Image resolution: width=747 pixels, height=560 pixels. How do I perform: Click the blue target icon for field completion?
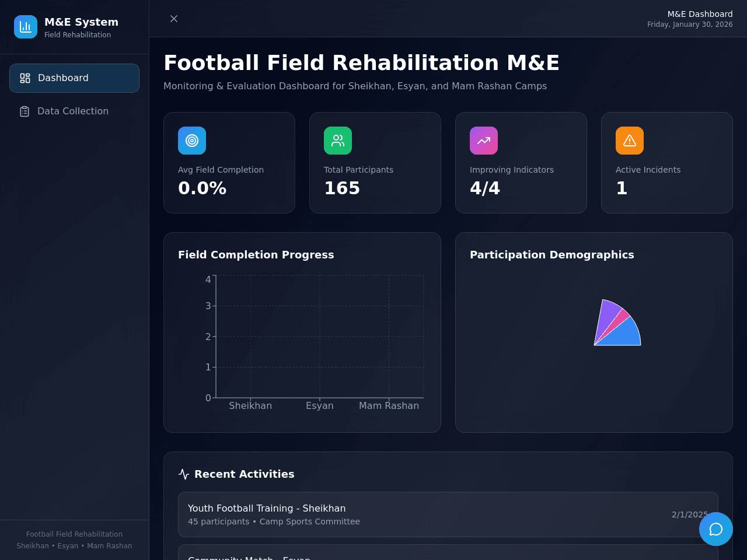coord(192,141)
